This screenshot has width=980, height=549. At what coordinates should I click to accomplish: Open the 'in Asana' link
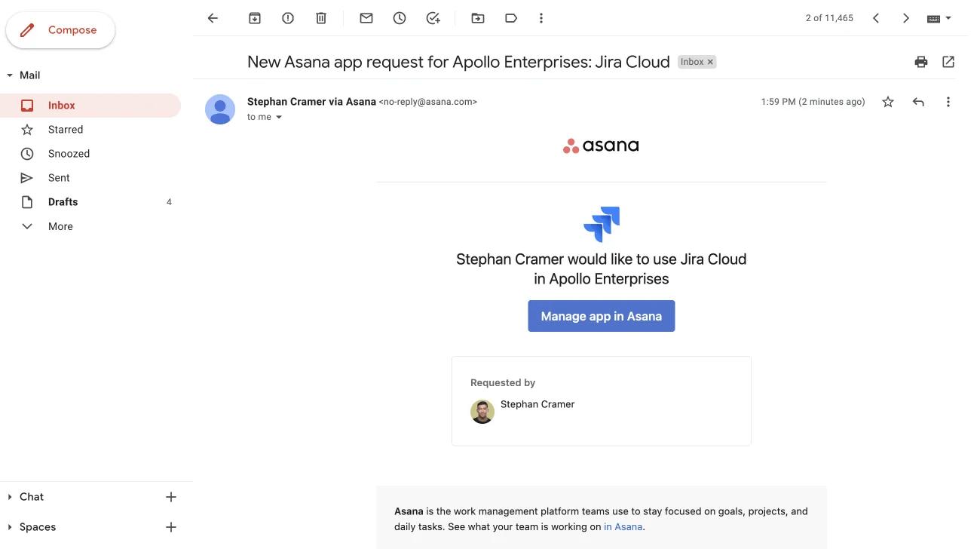[x=623, y=526]
